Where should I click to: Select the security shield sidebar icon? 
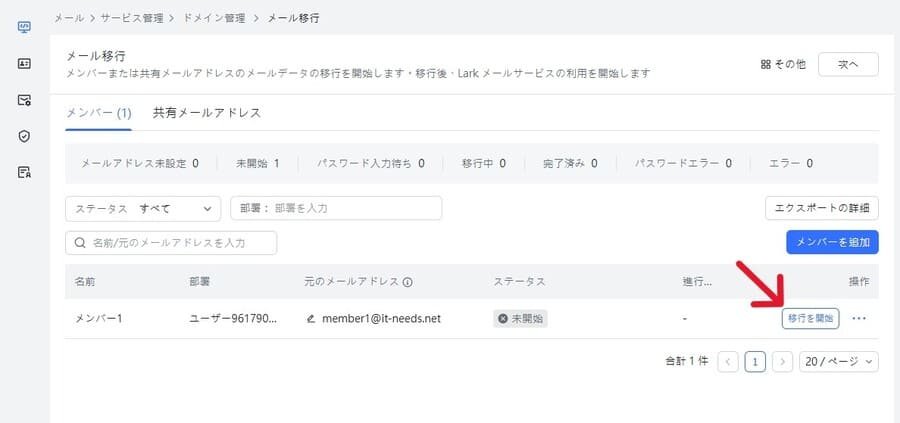pyautogui.click(x=25, y=136)
